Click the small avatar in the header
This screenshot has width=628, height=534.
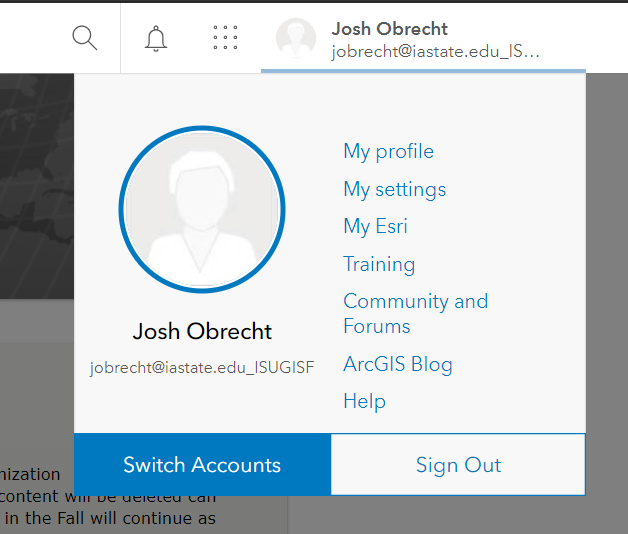click(296, 38)
